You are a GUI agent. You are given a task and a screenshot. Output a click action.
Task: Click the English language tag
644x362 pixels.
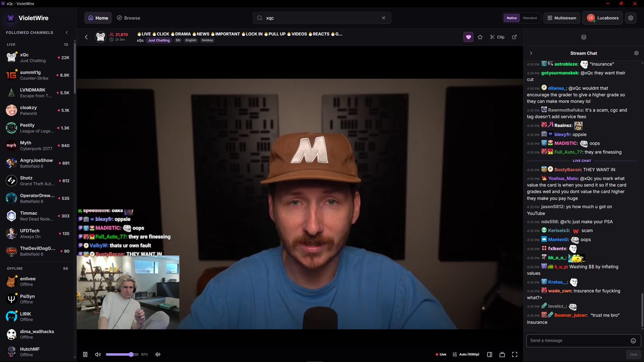191,40
